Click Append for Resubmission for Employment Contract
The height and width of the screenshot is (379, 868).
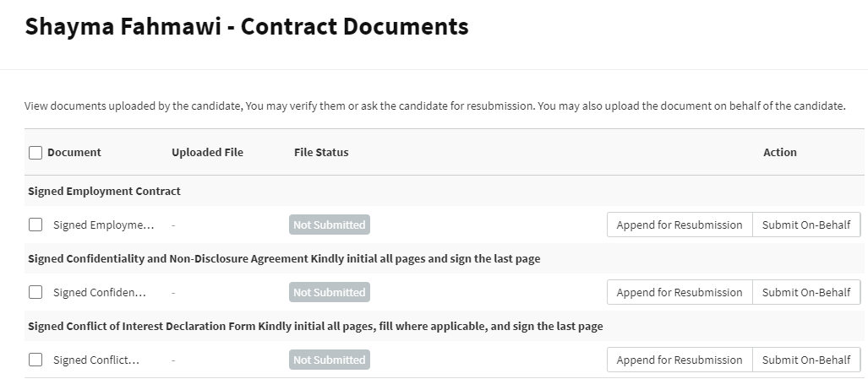tap(680, 225)
